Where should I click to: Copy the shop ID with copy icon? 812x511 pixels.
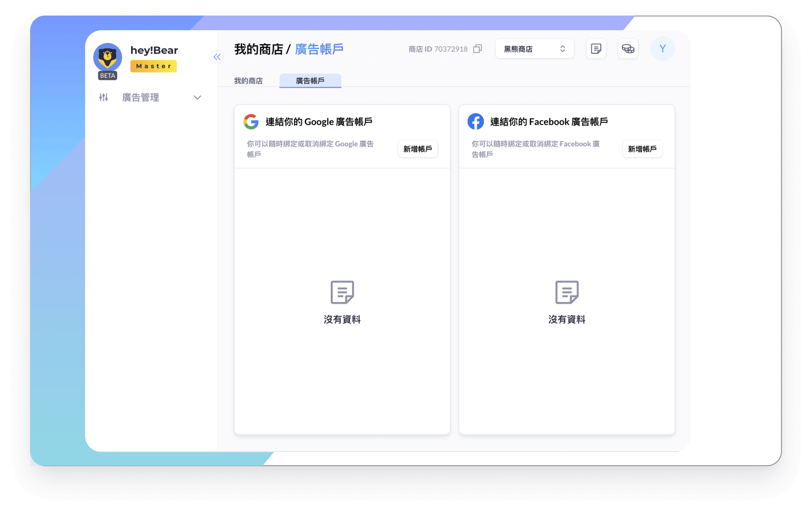(477, 49)
